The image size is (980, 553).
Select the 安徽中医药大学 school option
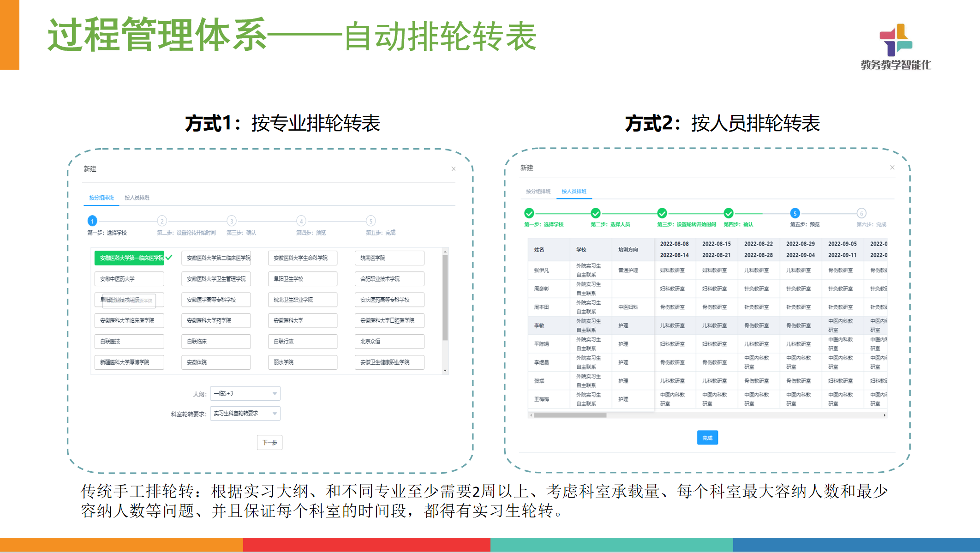129,279
